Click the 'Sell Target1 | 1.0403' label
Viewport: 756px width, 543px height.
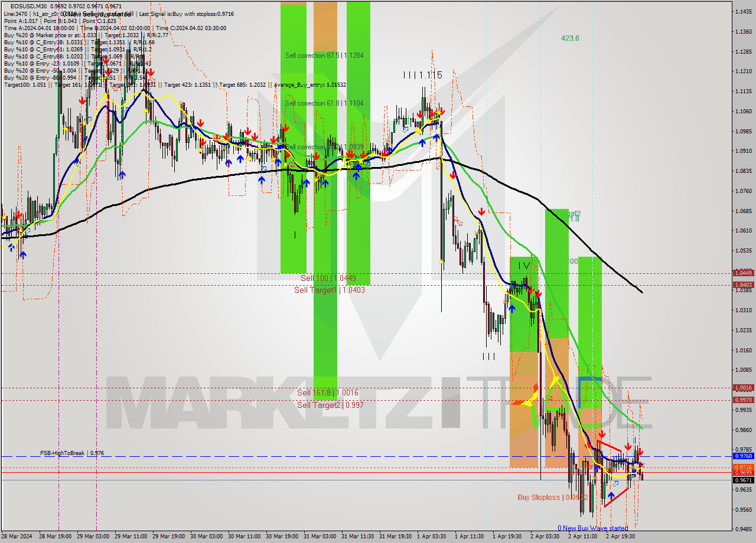coord(330,290)
